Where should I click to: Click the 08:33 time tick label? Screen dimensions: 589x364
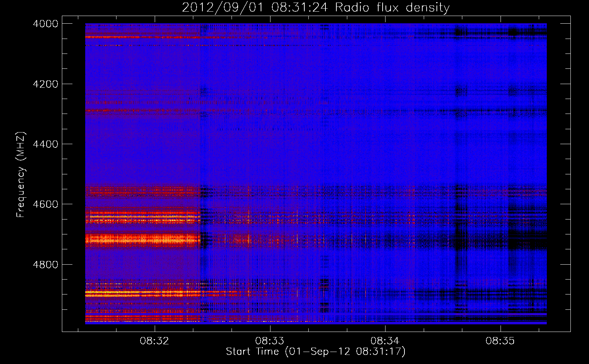(x=270, y=341)
